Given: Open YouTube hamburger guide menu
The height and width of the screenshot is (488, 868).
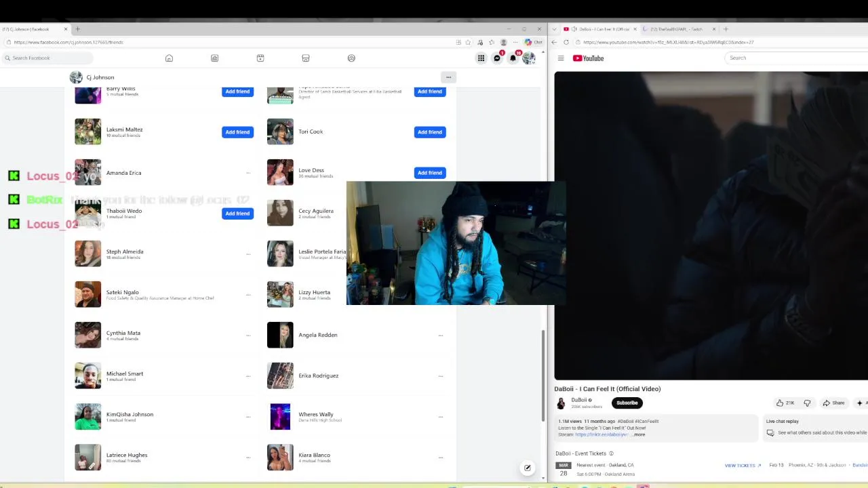Looking at the screenshot, I should tap(561, 58).
